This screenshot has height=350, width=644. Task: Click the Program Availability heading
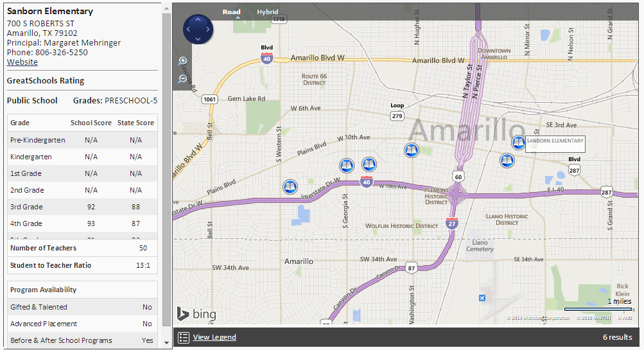pos(43,290)
